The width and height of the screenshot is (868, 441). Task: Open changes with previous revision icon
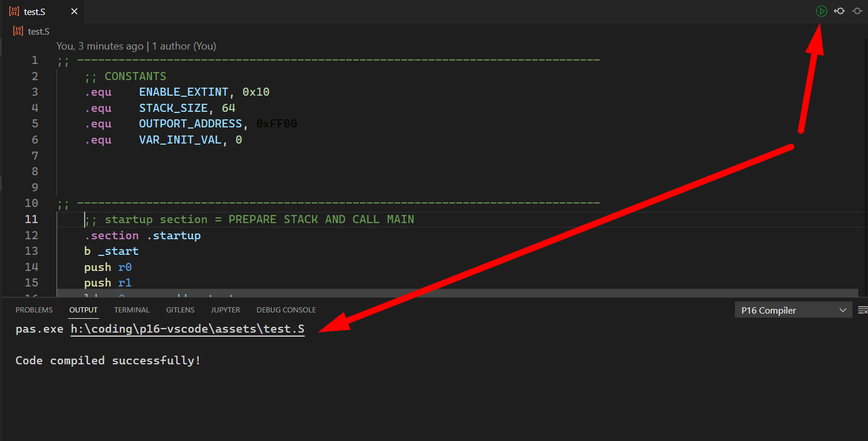[840, 11]
